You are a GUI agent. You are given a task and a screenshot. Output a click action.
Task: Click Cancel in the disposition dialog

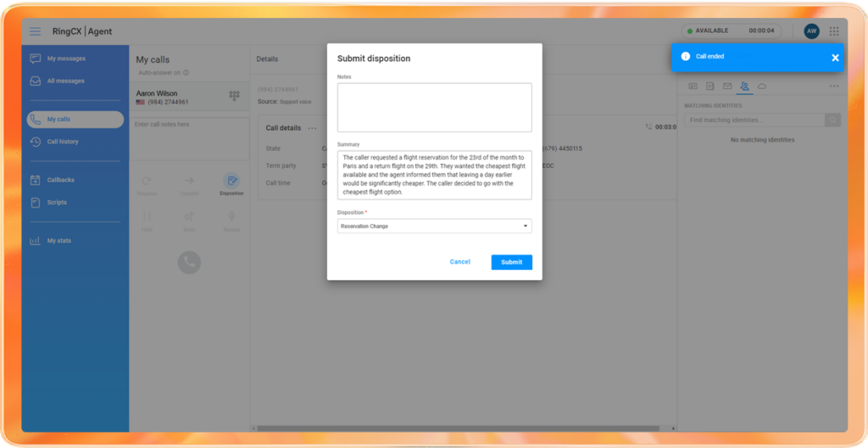(x=459, y=262)
